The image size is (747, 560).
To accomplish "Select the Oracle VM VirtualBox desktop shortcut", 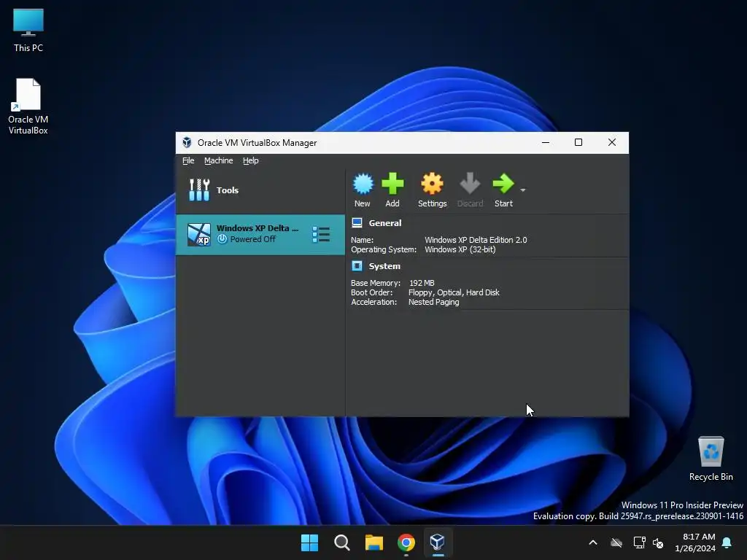I will [28, 106].
